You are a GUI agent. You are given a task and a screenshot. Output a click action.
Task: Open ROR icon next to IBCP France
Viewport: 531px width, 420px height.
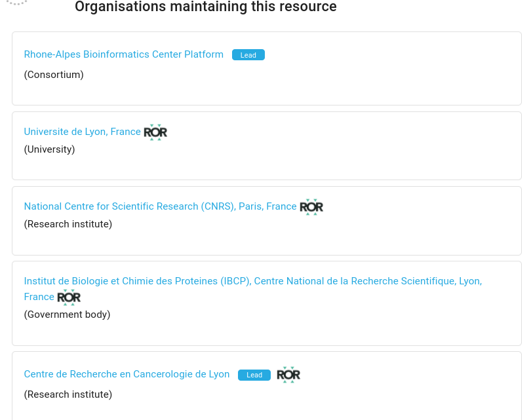tap(69, 297)
